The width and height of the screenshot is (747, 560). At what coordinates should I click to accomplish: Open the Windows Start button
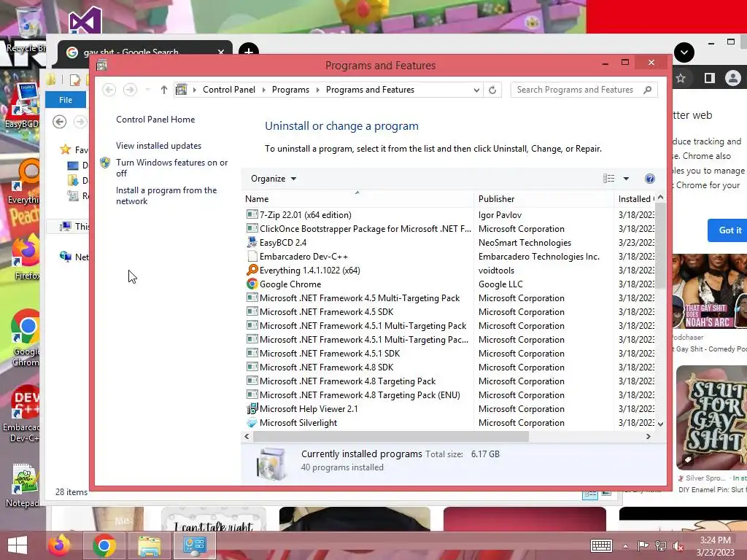click(18, 545)
